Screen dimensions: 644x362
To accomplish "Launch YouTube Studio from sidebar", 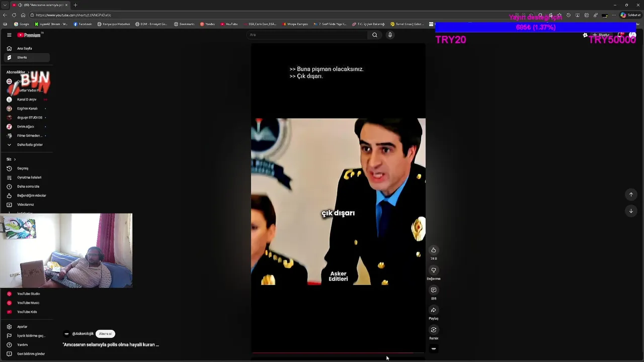I will point(26,294).
